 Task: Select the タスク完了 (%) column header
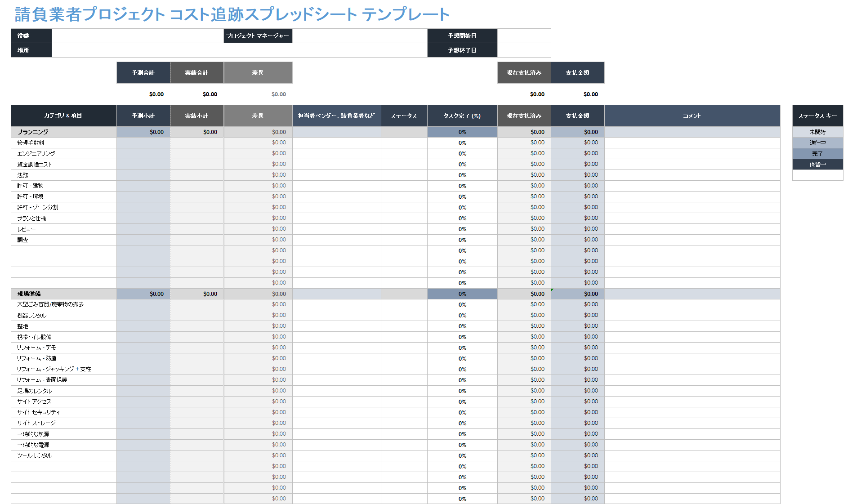click(462, 116)
